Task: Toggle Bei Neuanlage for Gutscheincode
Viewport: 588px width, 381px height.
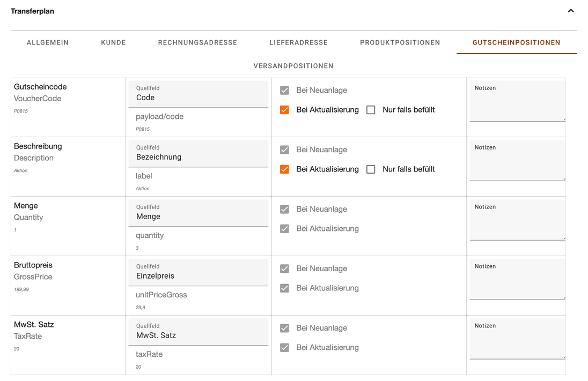Action: click(285, 90)
